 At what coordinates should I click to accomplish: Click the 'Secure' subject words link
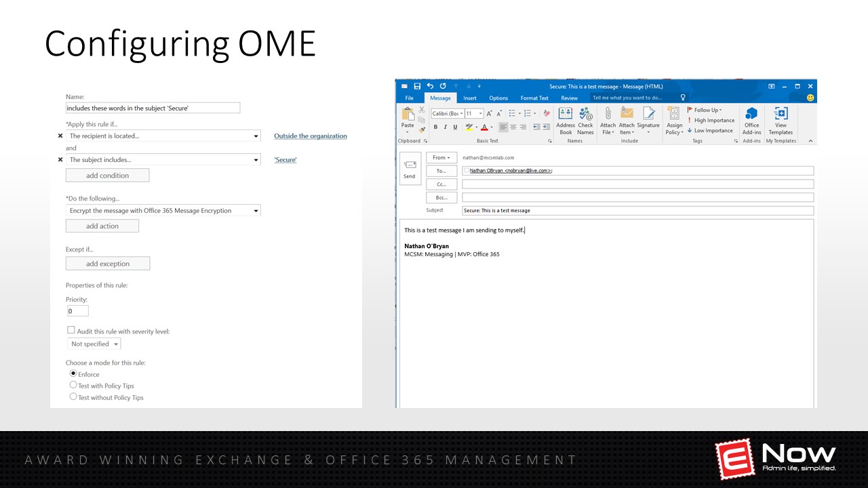click(x=285, y=160)
